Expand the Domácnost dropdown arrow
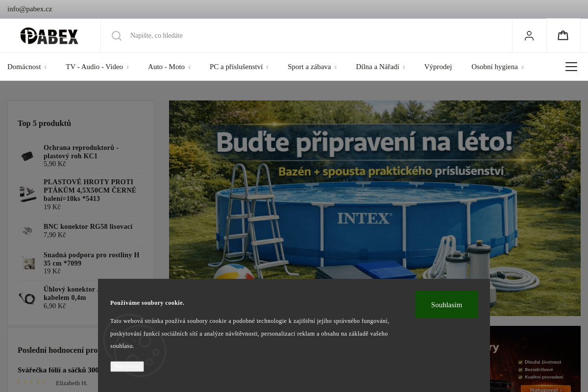The image size is (588, 392). [x=45, y=67]
